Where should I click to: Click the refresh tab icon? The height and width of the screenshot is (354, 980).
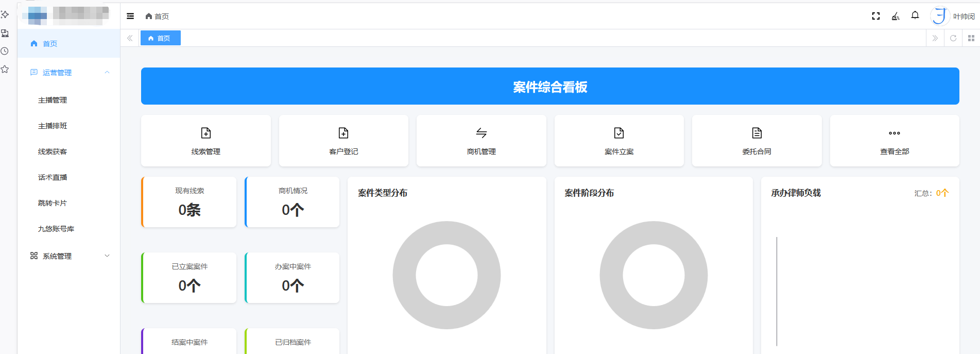coord(953,38)
